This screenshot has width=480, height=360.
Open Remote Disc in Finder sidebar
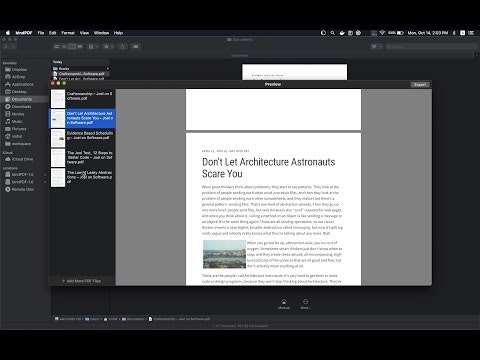[23, 189]
